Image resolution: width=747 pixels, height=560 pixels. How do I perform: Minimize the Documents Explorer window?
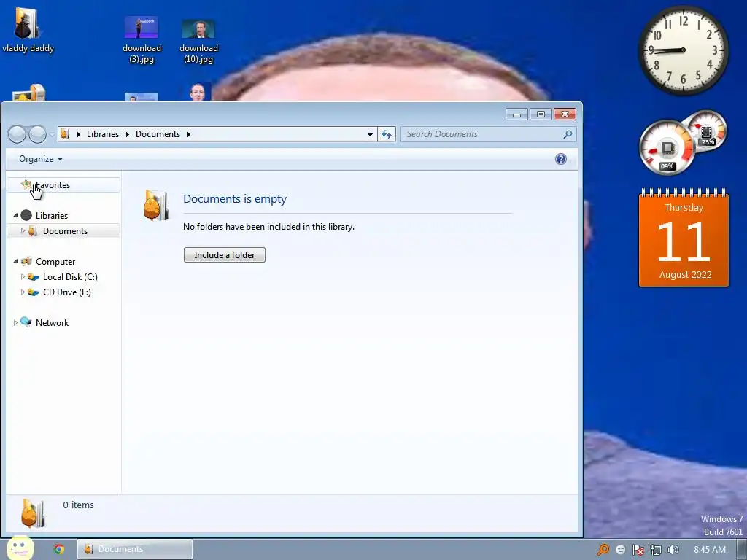516,114
